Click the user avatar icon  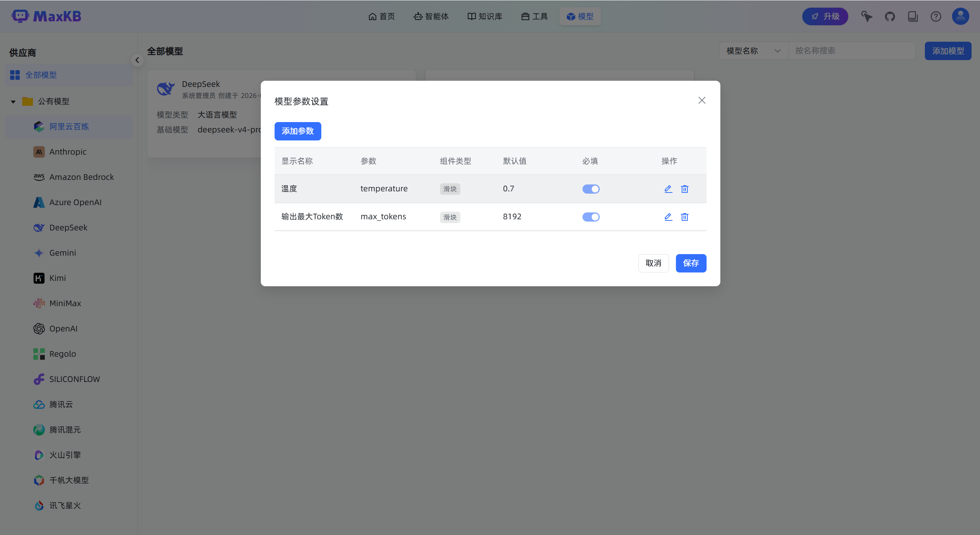pyautogui.click(x=960, y=16)
